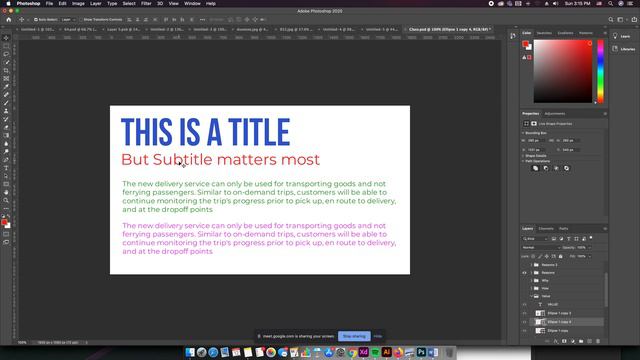Expand the How layer group
Screen dimensions: 640x360
point(531,288)
